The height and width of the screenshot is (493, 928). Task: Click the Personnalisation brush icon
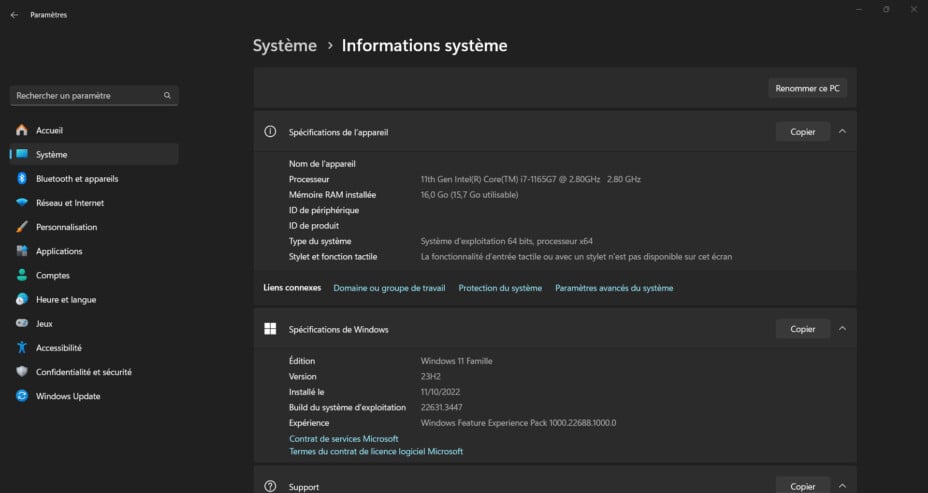click(x=22, y=227)
